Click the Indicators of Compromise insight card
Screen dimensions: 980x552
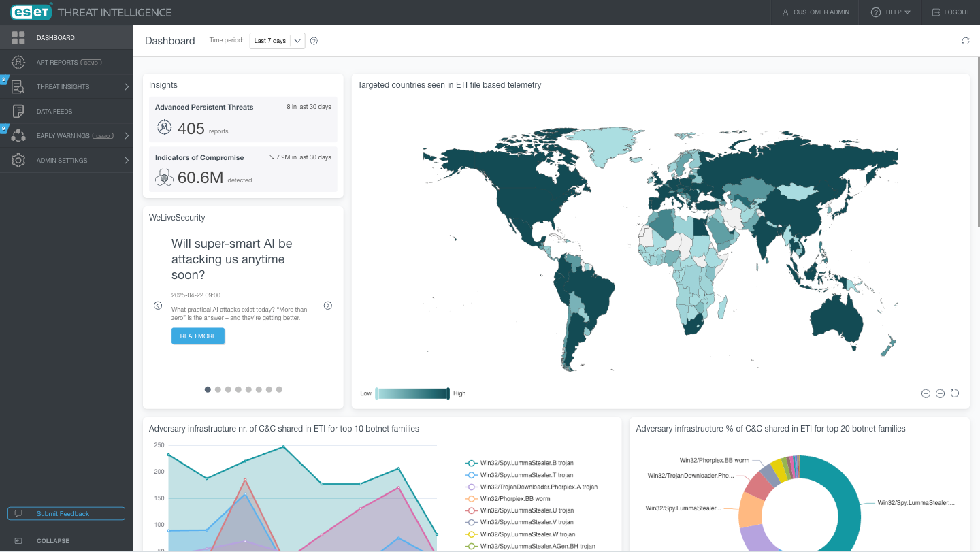click(x=243, y=169)
